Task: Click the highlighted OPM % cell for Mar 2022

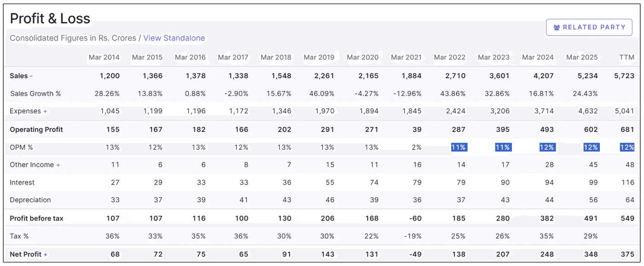Action: pyautogui.click(x=459, y=147)
